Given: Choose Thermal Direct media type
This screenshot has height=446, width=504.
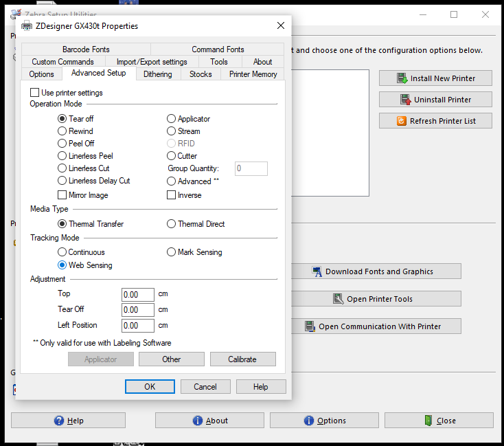Looking at the screenshot, I should 172,224.
